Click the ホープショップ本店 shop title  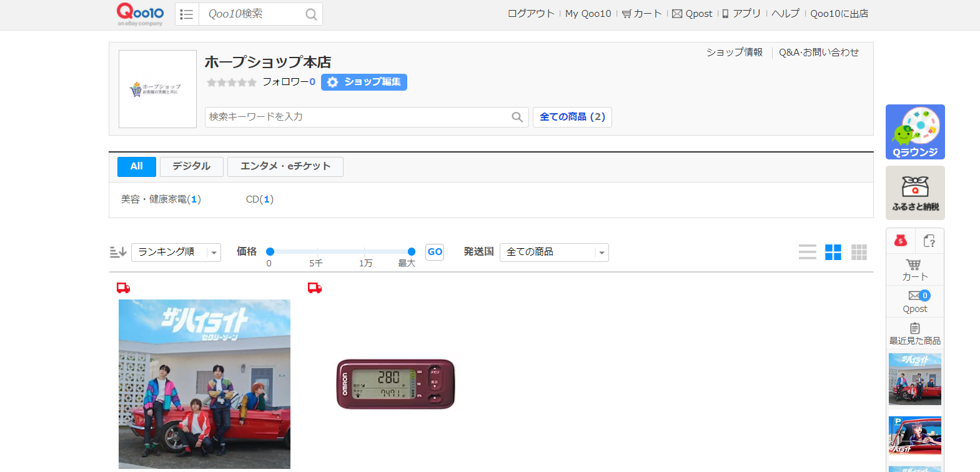pos(268,63)
